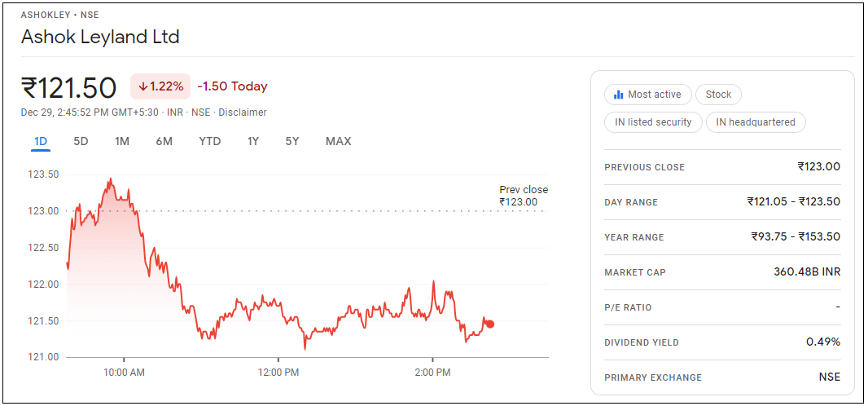Click the 2:00 PM axis label
The width and height of the screenshot is (868, 406).
(x=432, y=373)
